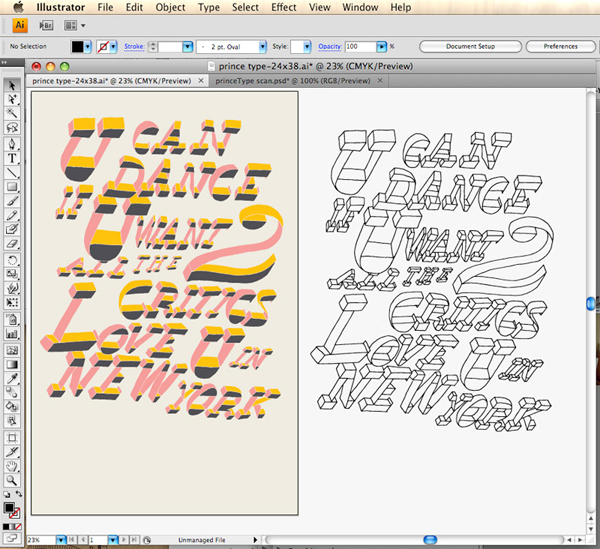Open zoom level dropdown in status bar

click(61, 540)
